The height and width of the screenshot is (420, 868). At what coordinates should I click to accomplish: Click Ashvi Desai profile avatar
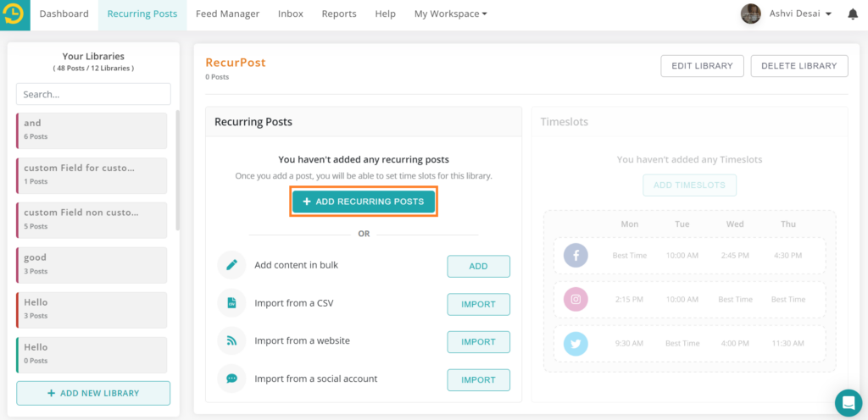click(x=751, y=14)
